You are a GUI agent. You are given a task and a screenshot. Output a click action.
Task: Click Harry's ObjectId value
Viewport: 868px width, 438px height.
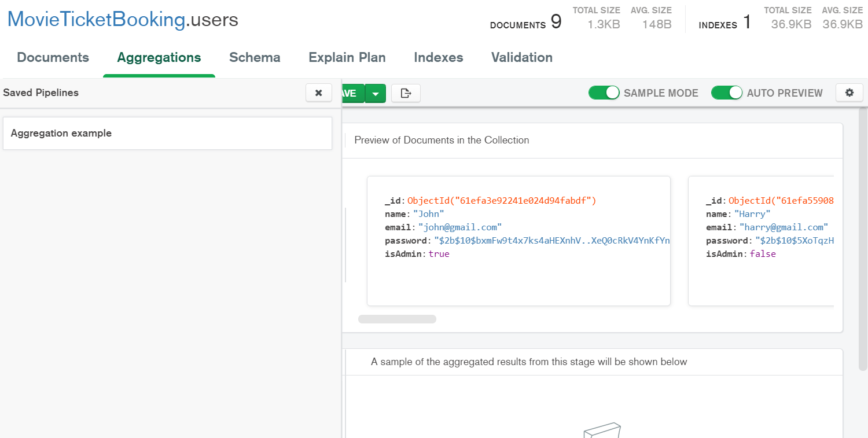pos(781,201)
